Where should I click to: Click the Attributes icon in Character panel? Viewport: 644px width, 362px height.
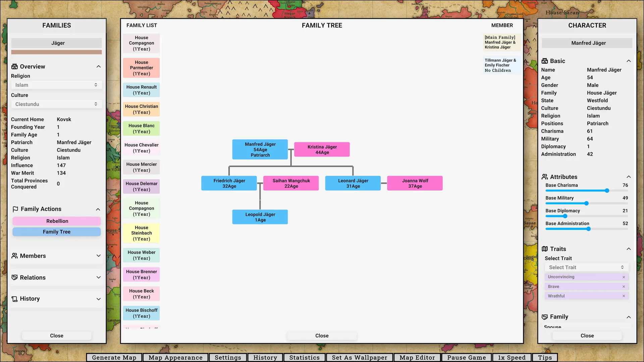545,177
